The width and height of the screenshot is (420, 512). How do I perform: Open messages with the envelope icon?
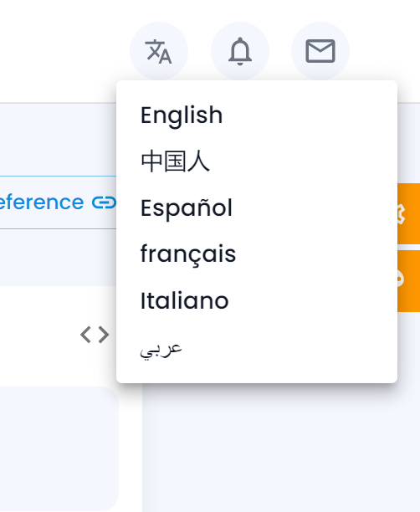coord(320,51)
